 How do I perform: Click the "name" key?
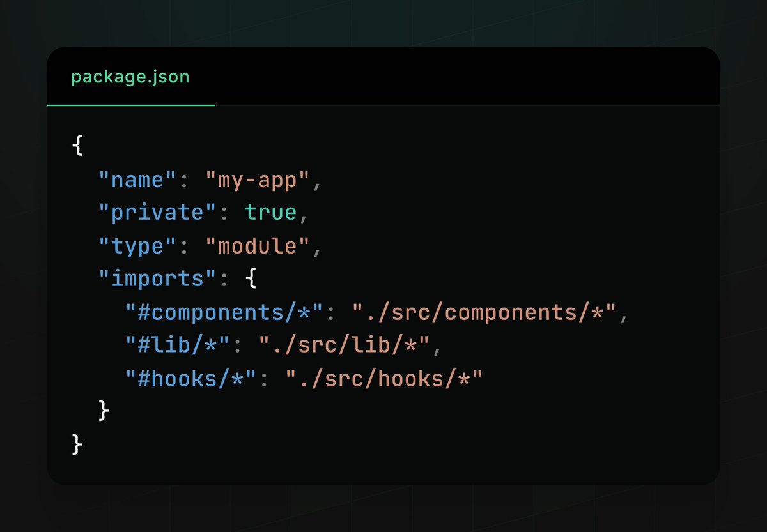137,180
